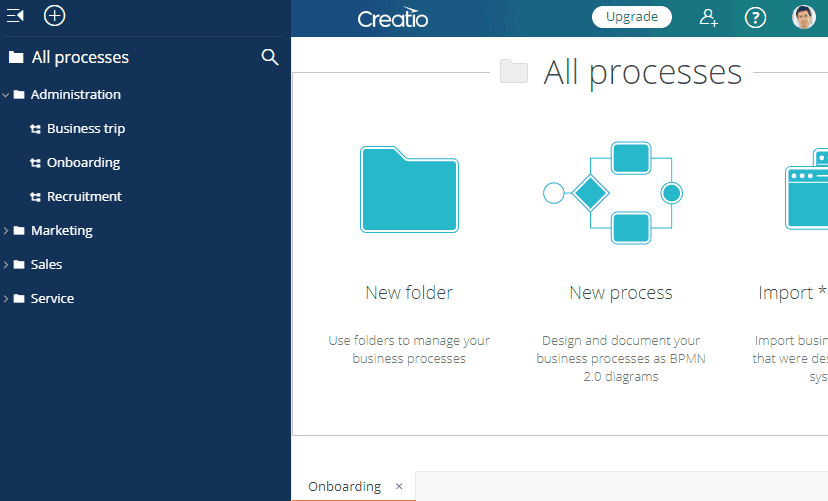The width and height of the screenshot is (828, 501).
Task: Click the plus circle add button
Action: [54, 16]
